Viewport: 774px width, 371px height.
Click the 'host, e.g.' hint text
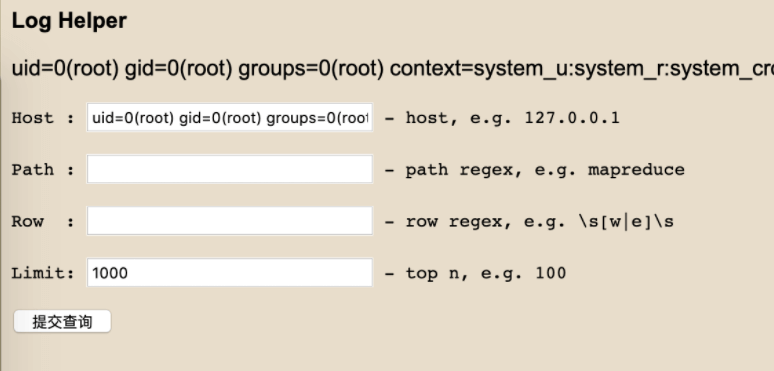point(459,118)
